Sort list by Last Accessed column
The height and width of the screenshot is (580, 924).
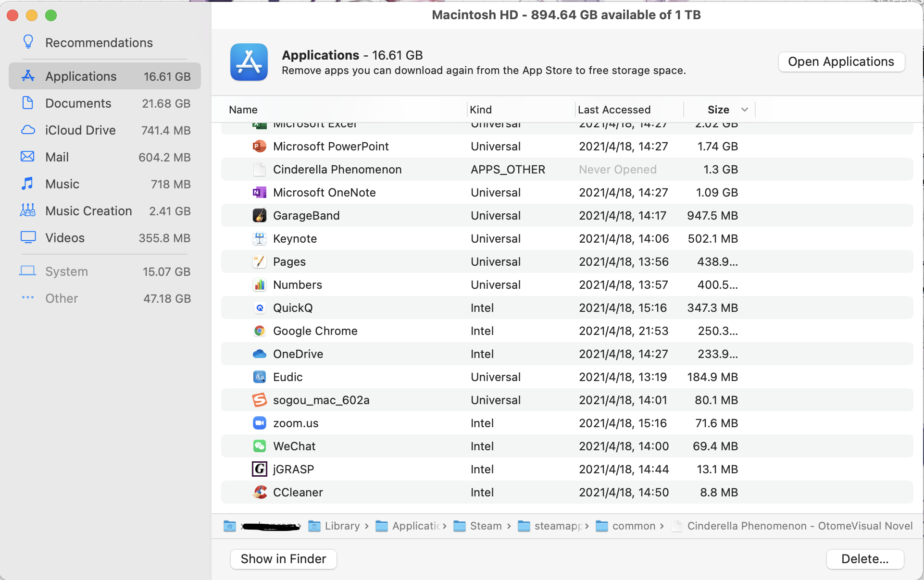pyautogui.click(x=614, y=110)
